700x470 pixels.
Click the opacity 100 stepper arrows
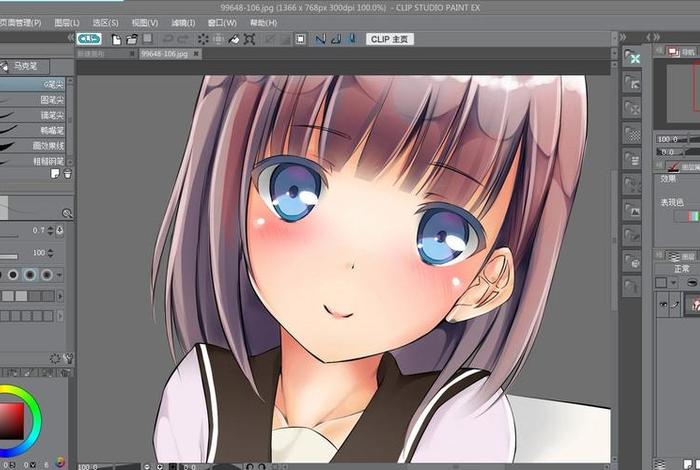pos(50,253)
